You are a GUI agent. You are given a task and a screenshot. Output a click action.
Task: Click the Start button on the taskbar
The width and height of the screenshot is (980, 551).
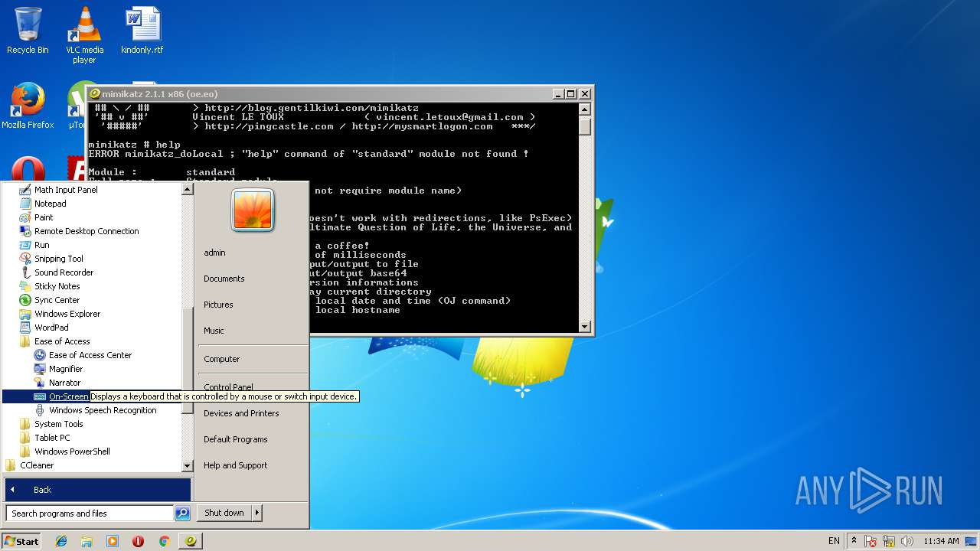21,541
